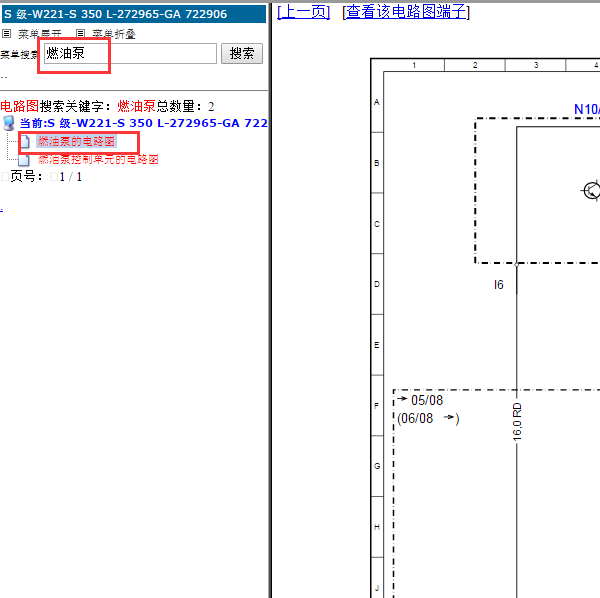The width and height of the screenshot is (600, 598).
Task: Click the 05/08 date code in diagram
Action: click(x=427, y=400)
